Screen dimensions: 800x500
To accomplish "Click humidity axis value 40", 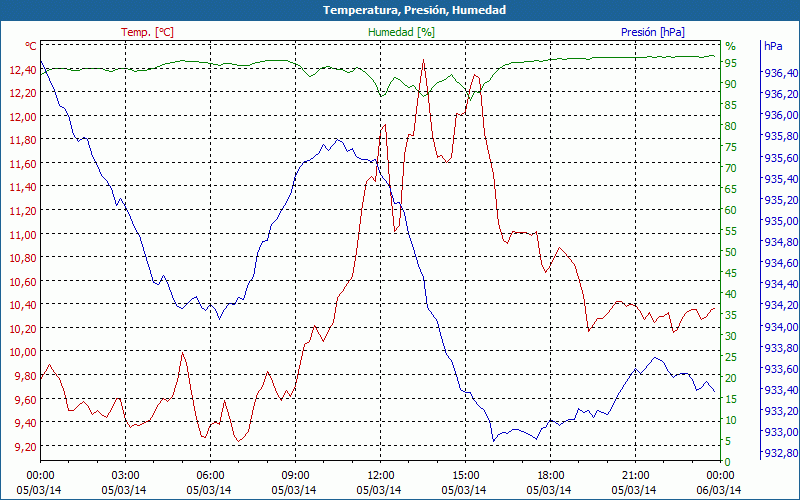I will [x=731, y=294].
